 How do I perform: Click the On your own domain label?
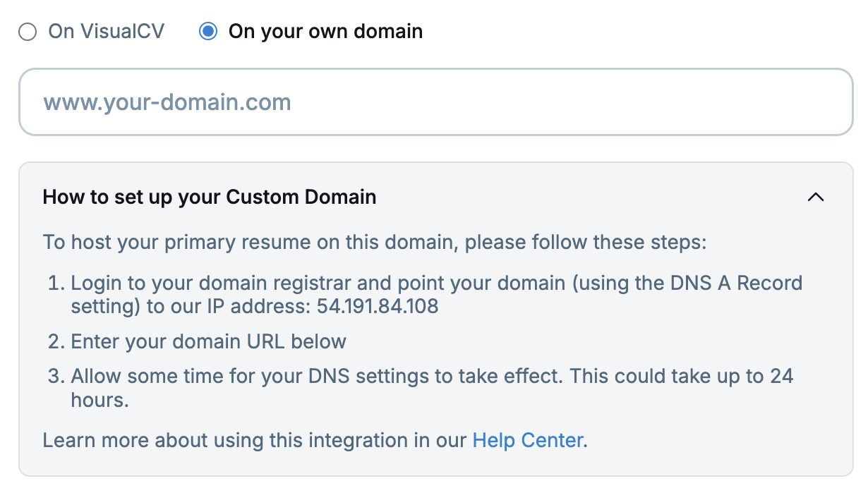tap(325, 32)
